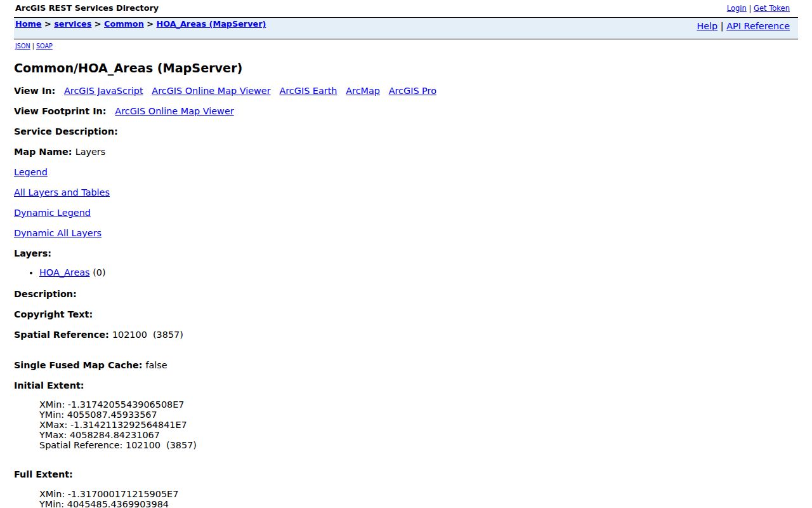Viewport: 812px width, 508px height.
Task: Open service in ArcGIS Pro
Action: pos(412,91)
